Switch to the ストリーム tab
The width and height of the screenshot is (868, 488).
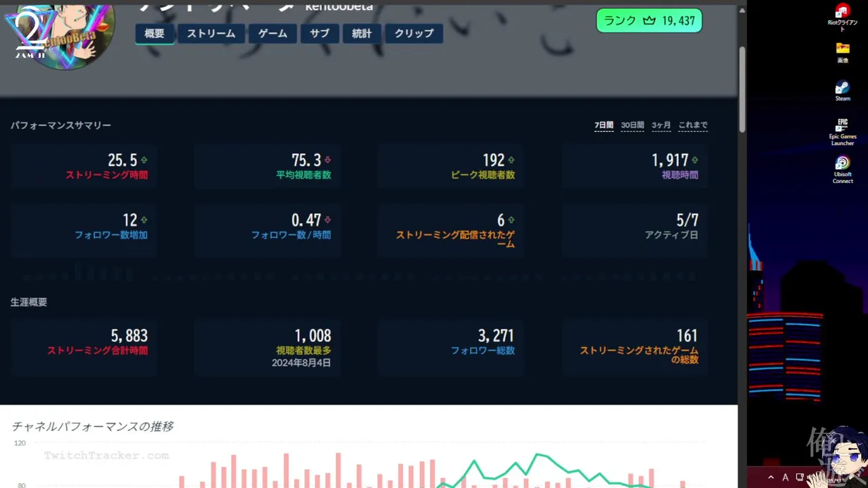211,33
